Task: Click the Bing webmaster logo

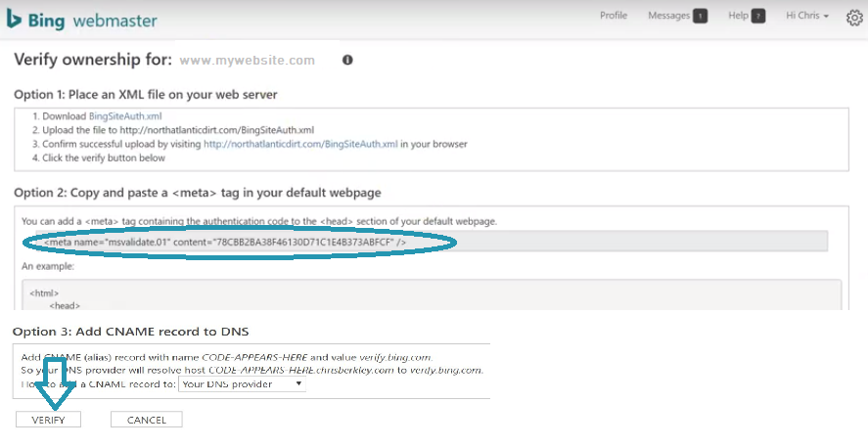Action: point(82,20)
